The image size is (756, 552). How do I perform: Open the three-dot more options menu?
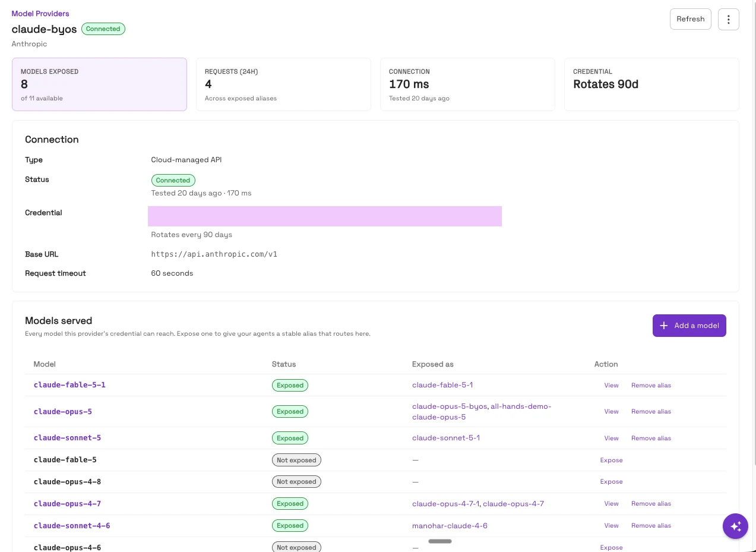[728, 19]
